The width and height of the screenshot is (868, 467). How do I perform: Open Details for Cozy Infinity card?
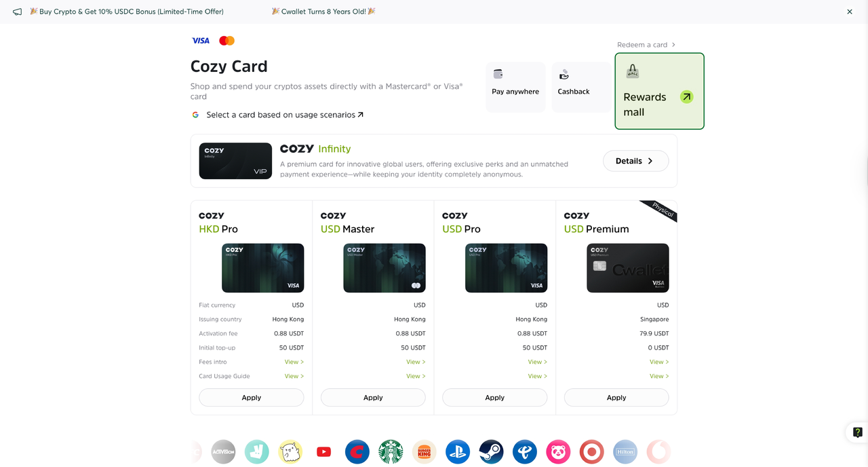click(635, 161)
